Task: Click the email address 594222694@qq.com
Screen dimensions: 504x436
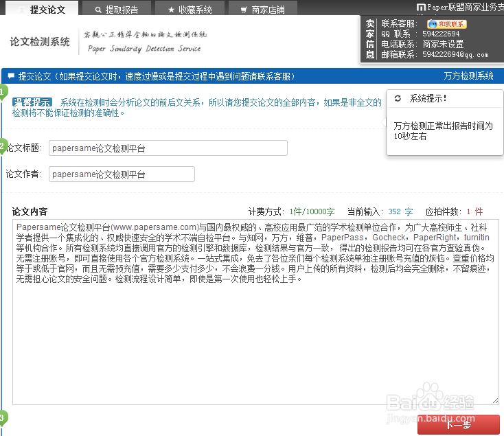Action: click(x=455, y=55)
